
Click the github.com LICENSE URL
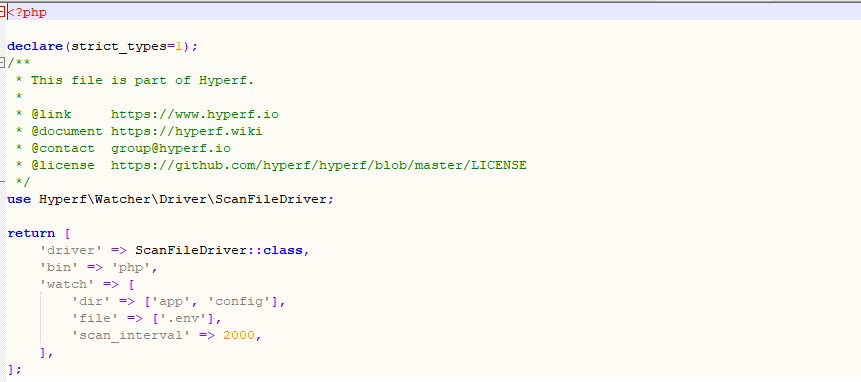318,165
